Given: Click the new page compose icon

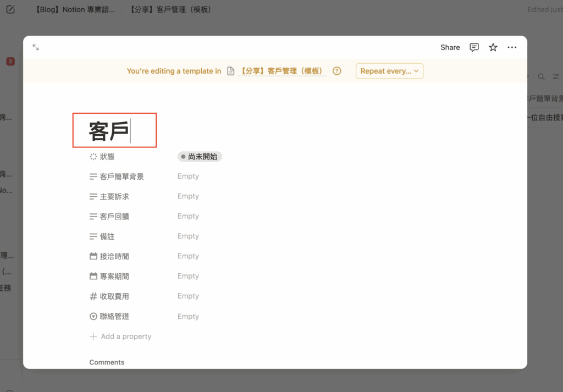Looking at the screenshot, I should coord(10,9).
